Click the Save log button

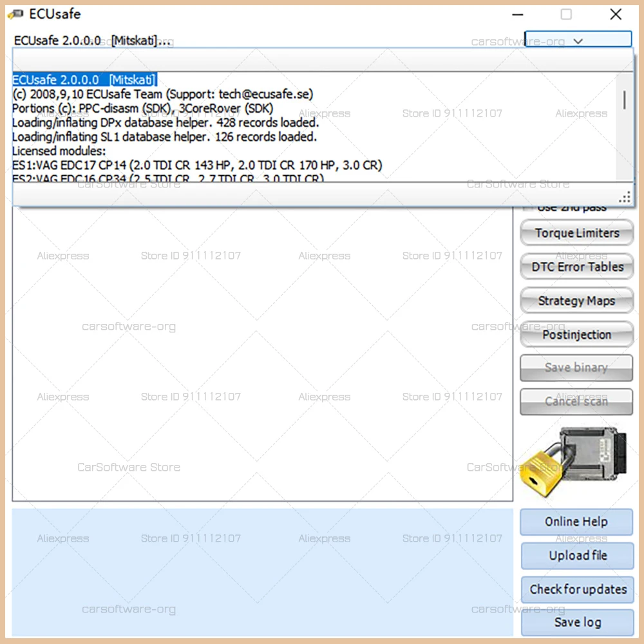pos(578,622)
